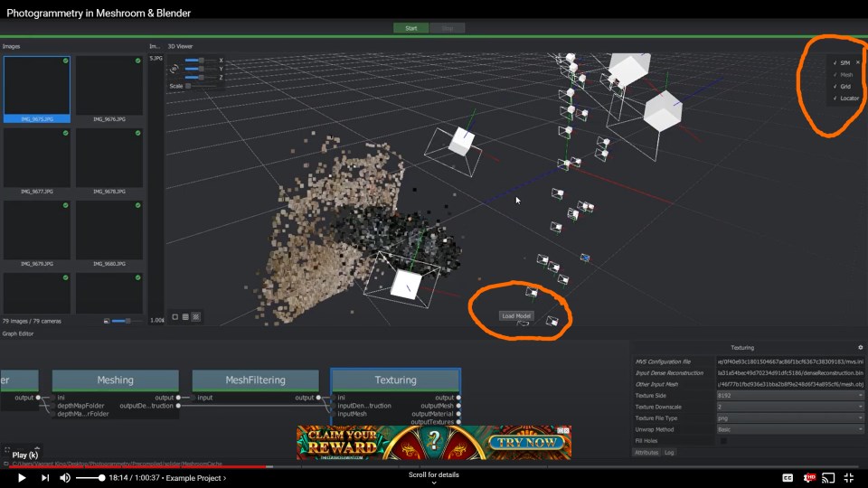Exit full screen mode
The width and height of the screenshot is (868, 488).
tap(849, 477)
